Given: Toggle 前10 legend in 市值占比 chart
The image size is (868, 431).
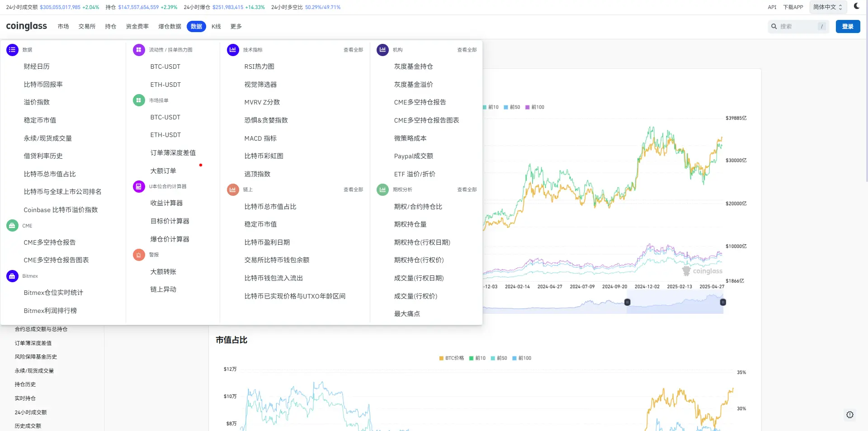Looking at the screenshot, I should point(477,358).
